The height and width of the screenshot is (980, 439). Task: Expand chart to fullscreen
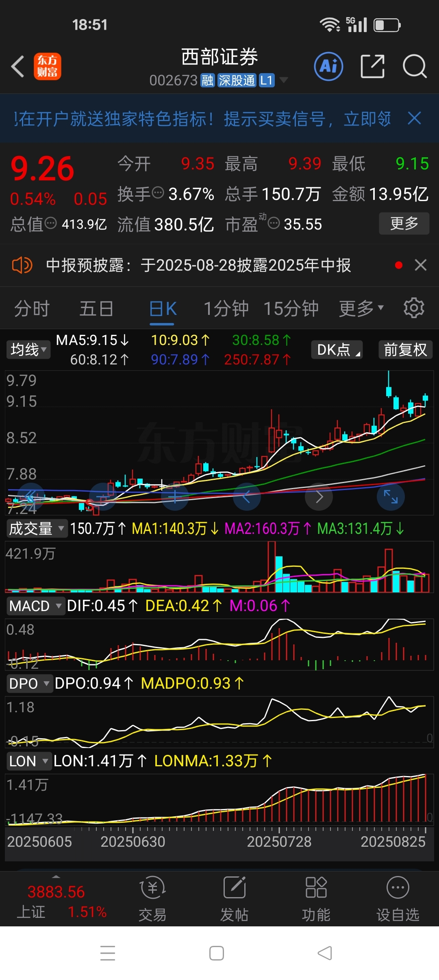point(391,497)
